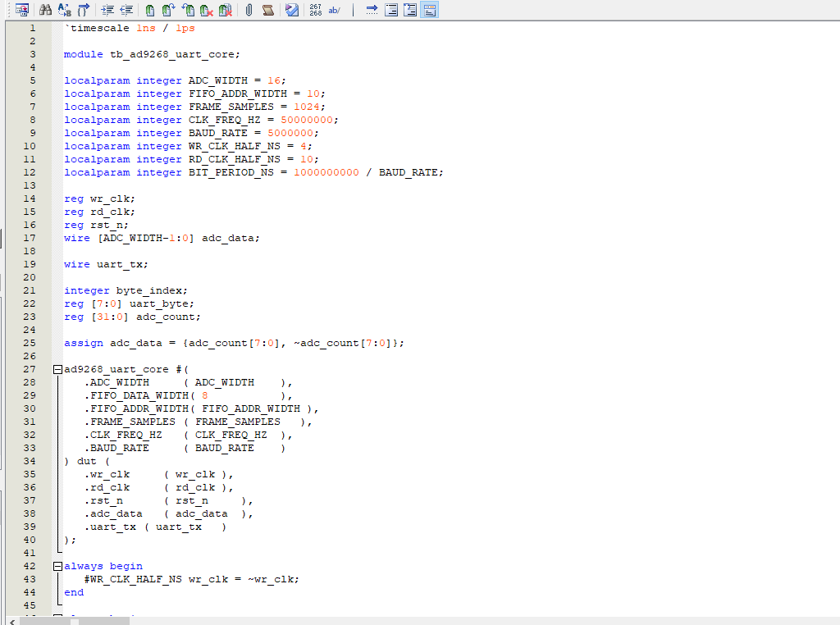Toggle a bookmark on the current line

pos(150,10)
